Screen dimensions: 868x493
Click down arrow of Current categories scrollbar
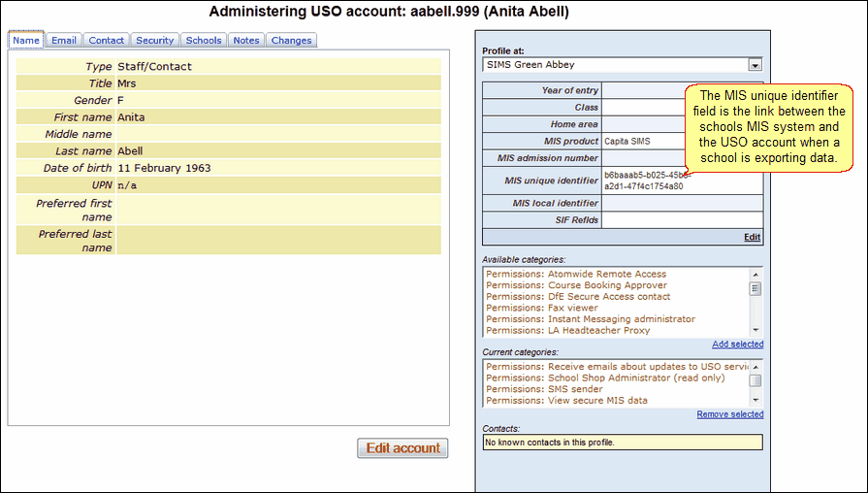click(x=755, y=401)
